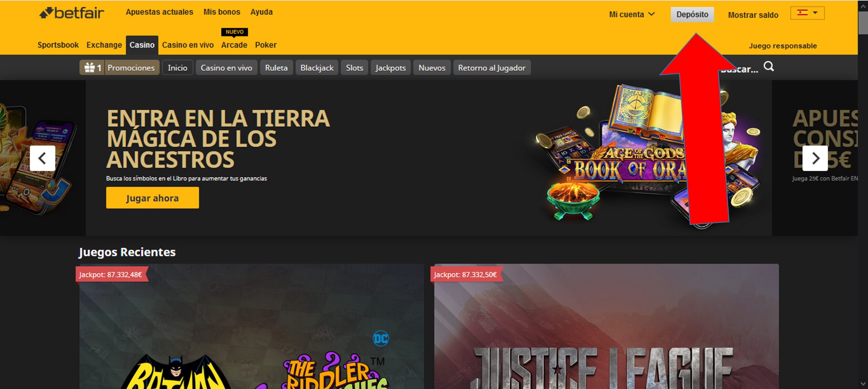The image size is (868, 389).
Task: Open the Blackjack category
Action: pyautogui.click(x=317, y=68)
